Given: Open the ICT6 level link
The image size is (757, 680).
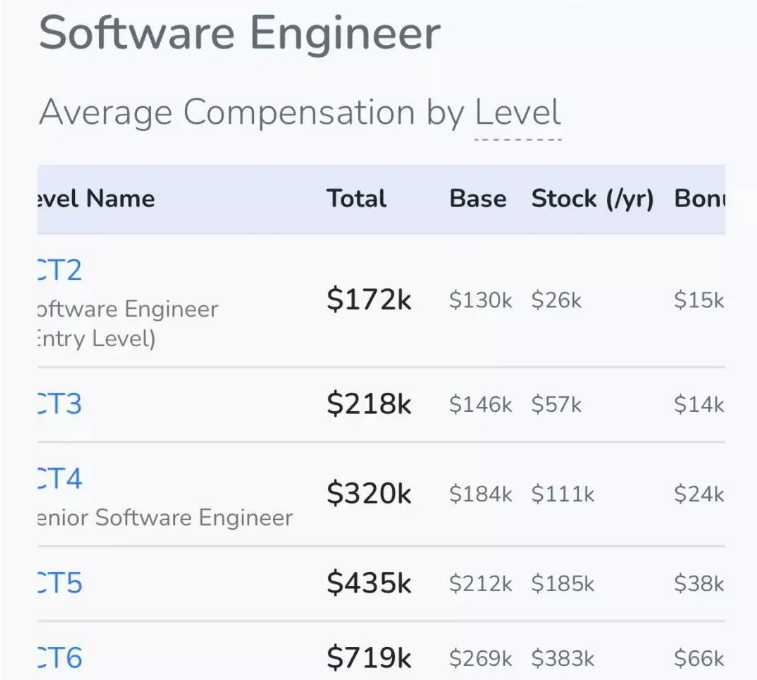Looking at the screenshot, I should click(60, 657).
